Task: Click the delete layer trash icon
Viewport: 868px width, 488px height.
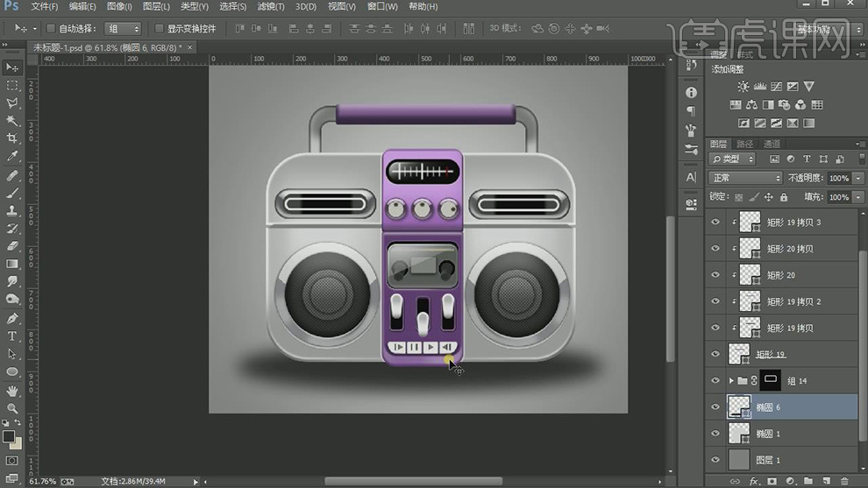Action: (x=844, y=481)
